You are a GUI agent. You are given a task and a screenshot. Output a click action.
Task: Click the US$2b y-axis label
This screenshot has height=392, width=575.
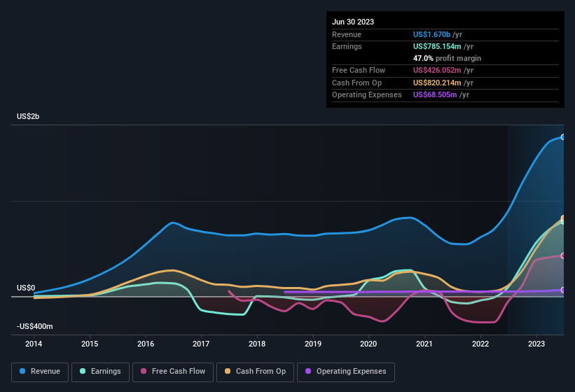[28, 116]
